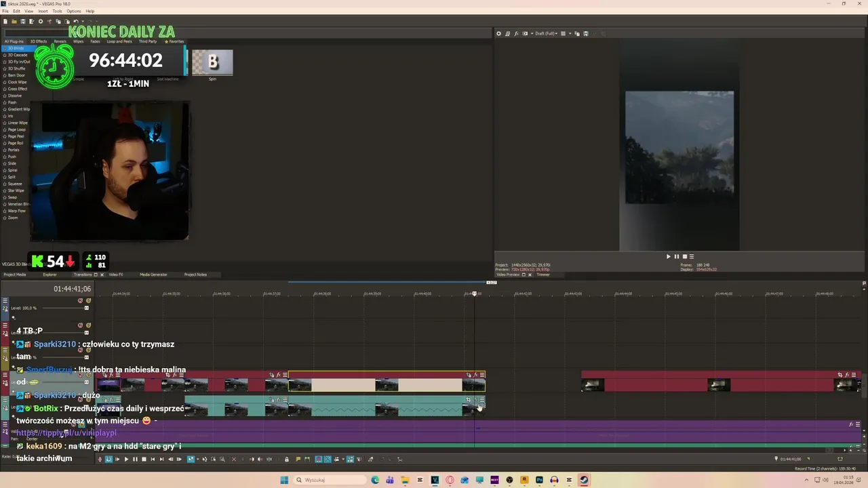Screen dimensions: 868x488
Task: Click the Split Screen View icon
Action: (x=525, y=33)
